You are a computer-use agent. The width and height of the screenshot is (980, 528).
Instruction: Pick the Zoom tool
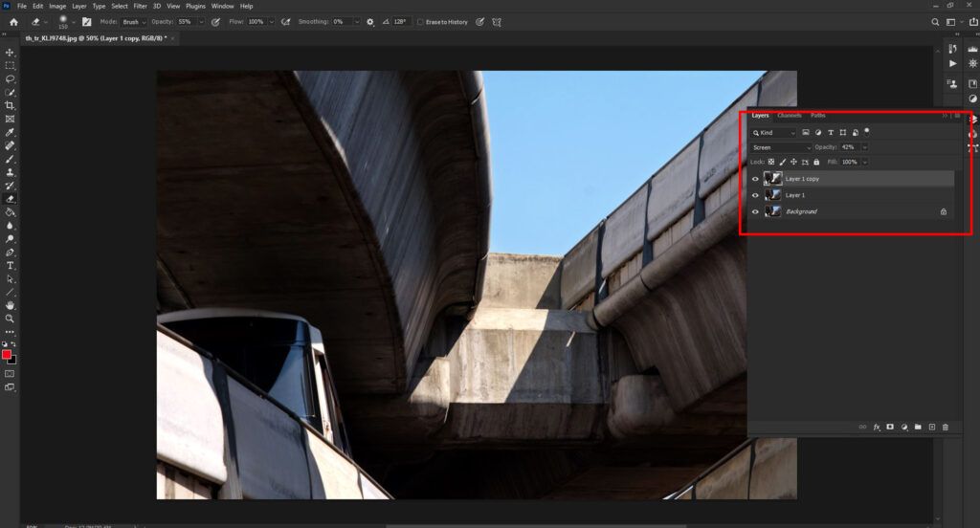coord(10,318)
